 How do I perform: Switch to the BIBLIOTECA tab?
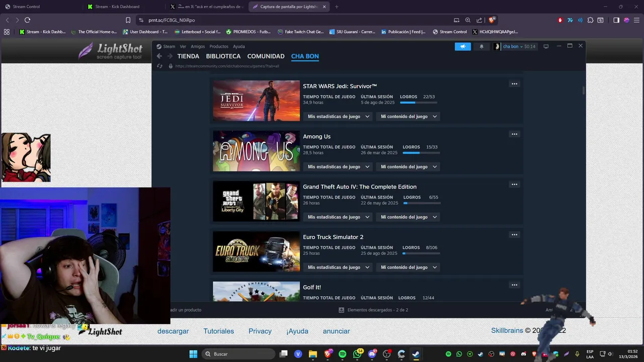223,56
